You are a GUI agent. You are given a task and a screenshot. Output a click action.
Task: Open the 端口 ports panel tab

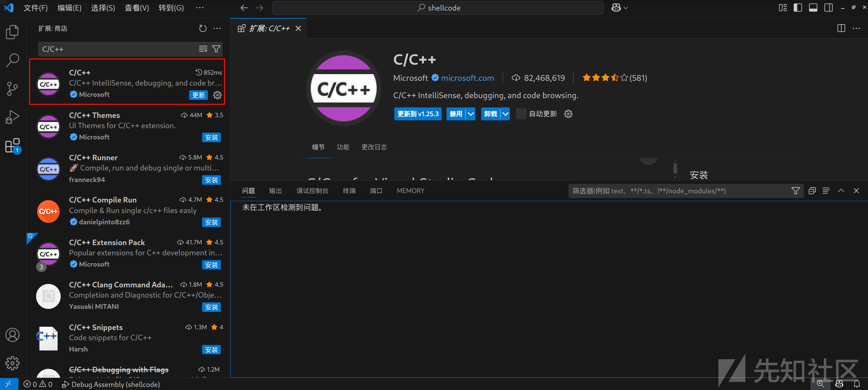click(x=376, y=191)
